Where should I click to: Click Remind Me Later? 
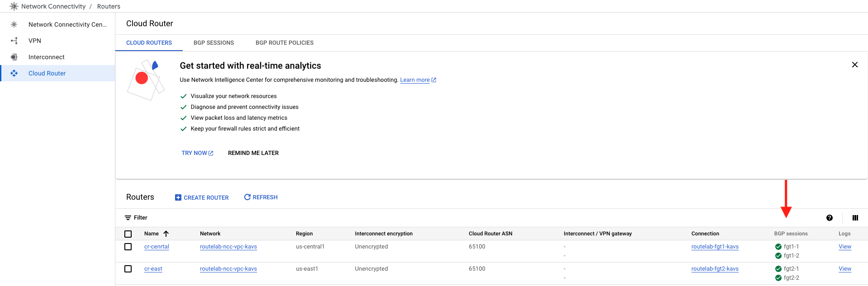pyautogui.click(x=253, y=153)
